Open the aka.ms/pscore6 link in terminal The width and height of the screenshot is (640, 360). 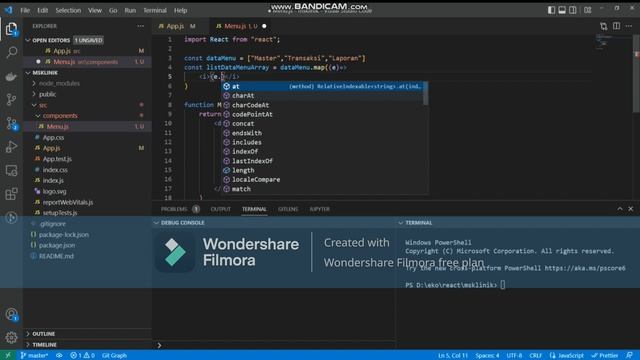coord(585,268)
